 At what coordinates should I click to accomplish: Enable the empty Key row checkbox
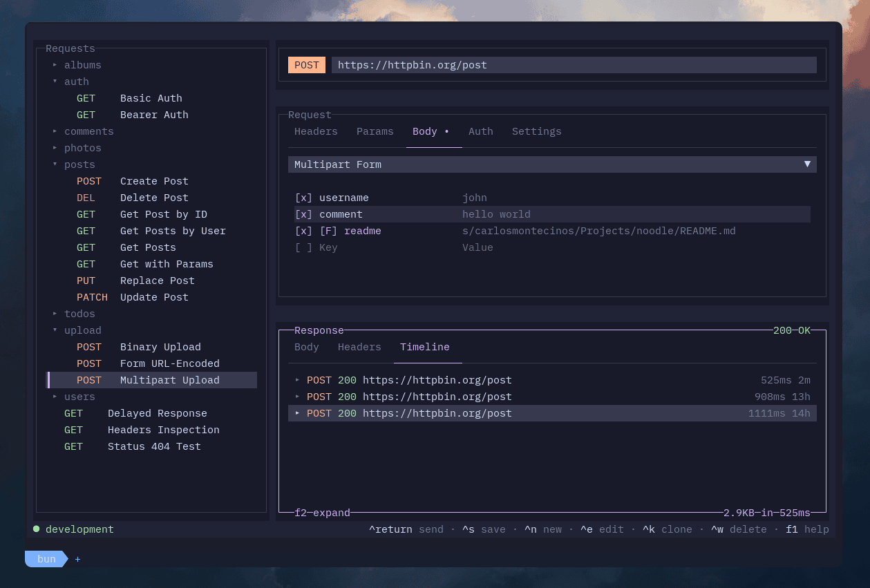click(303, 247)
